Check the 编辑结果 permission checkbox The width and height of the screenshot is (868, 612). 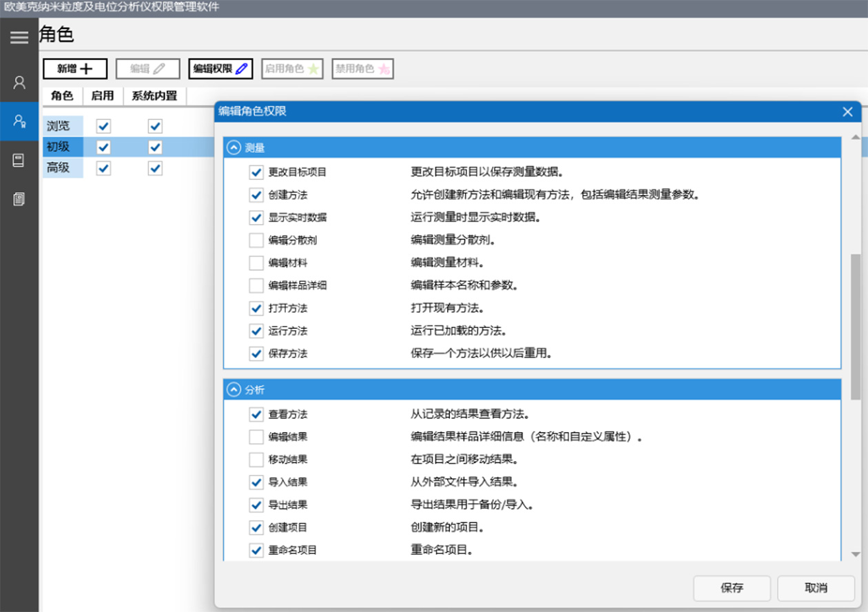[x=256, y=437]
